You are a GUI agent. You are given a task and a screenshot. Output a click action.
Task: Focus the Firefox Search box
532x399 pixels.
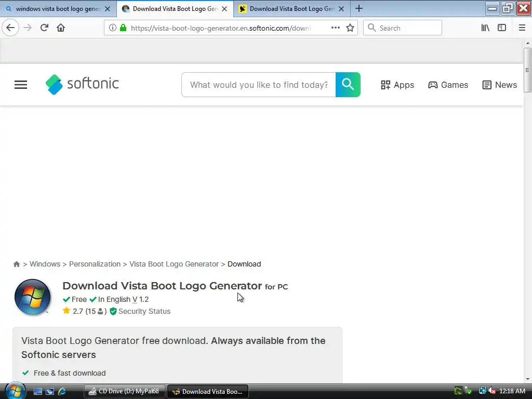pyautogui.click(x=403, y=28)
